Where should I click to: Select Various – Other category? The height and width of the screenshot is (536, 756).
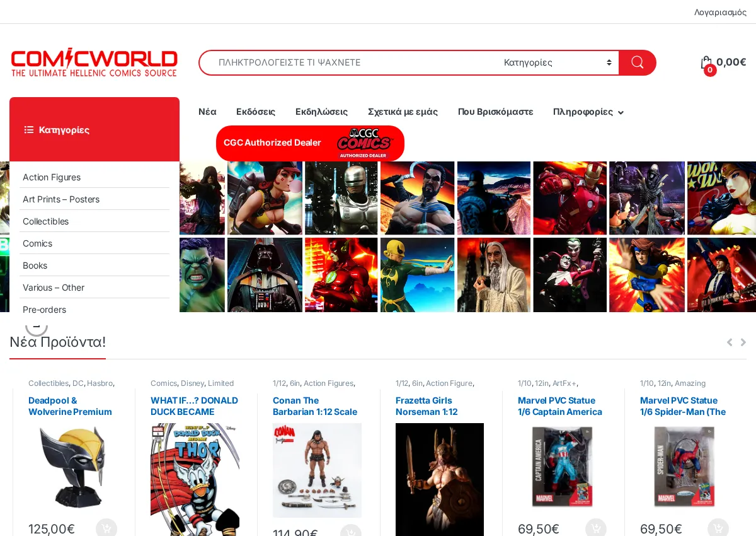point(54,288)
